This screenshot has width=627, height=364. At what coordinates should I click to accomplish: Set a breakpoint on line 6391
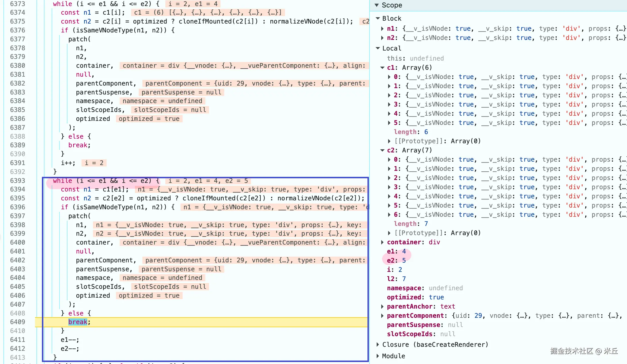click(18, 163)
